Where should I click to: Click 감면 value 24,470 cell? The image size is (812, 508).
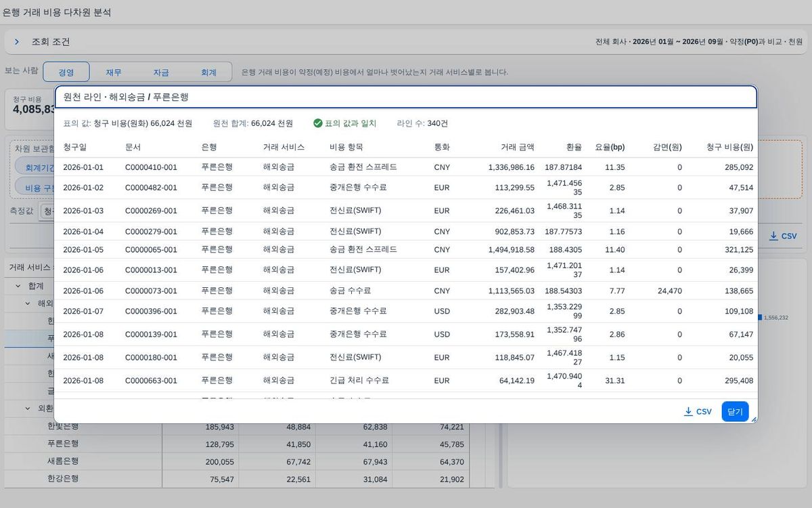coord(670,291)
